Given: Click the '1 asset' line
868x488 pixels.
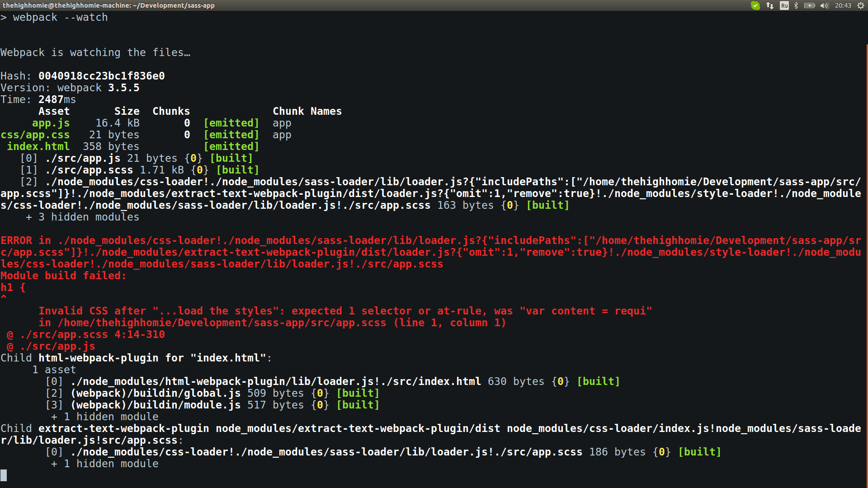Looking at the screenshot, I should point(54,370).
